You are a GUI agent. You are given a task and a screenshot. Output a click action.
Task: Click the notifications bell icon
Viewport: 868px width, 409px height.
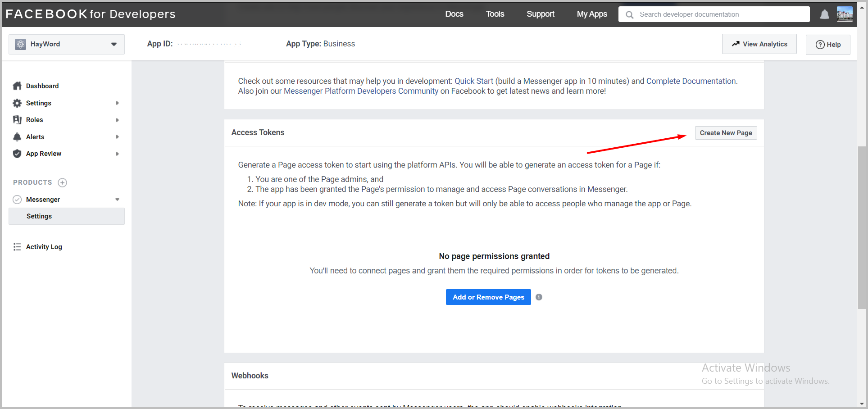824,14
